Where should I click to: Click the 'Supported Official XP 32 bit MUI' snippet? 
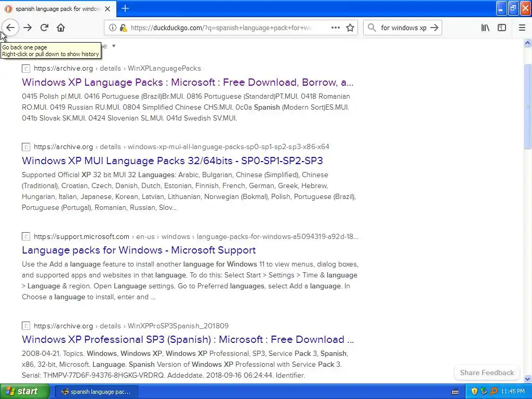(x=189, y=191)
